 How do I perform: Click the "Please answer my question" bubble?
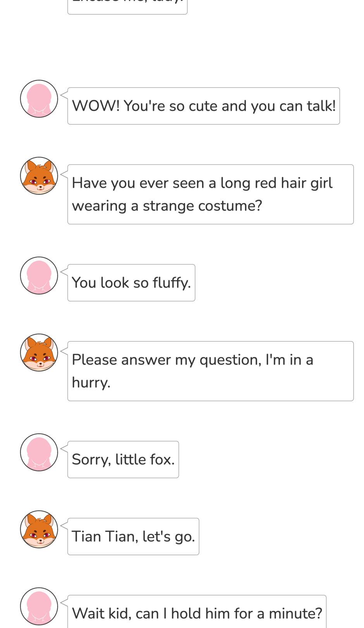[x=210, y=371]
